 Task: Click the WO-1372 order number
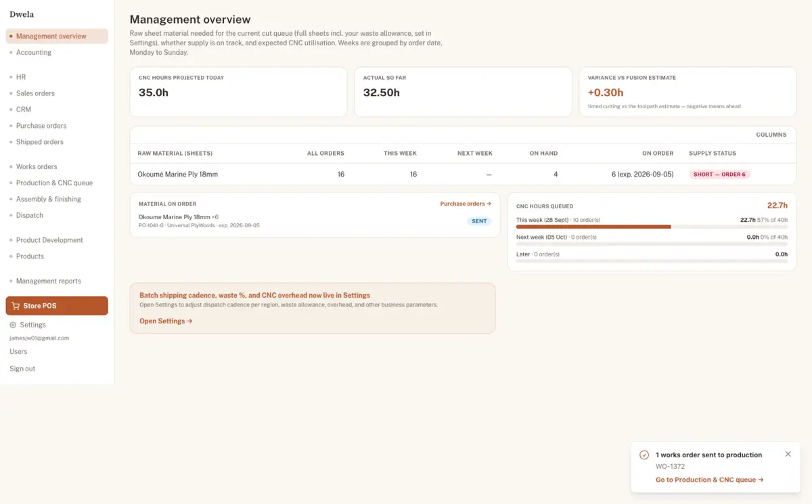coord(670,467)
